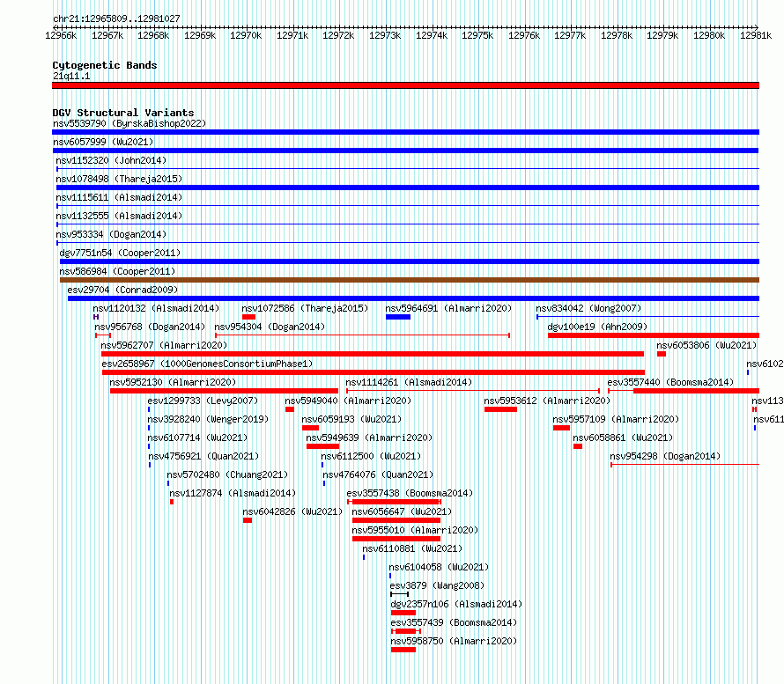Image resolution: width=784 pixels, height=684 pixels.
Task: Click nsv953334 (Dogan2014) variant label
Action: 111,234
